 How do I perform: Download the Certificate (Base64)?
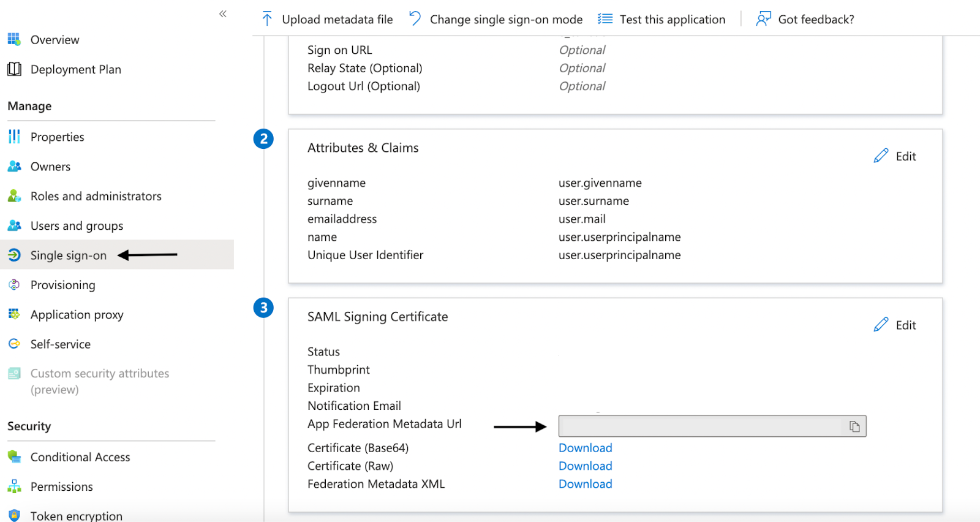coord(585,448)
